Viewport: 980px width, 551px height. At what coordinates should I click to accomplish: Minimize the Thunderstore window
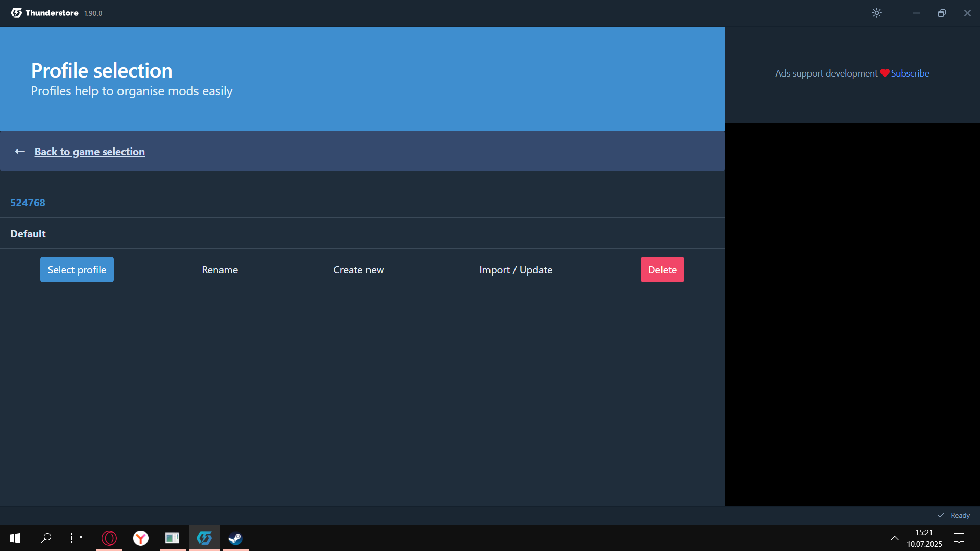tap(916, 13)
